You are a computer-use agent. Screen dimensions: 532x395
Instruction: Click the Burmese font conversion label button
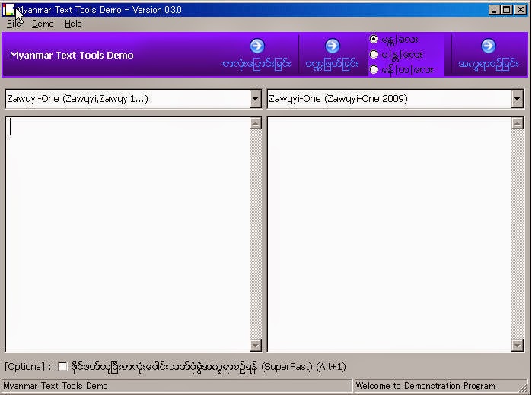point(256,64)
